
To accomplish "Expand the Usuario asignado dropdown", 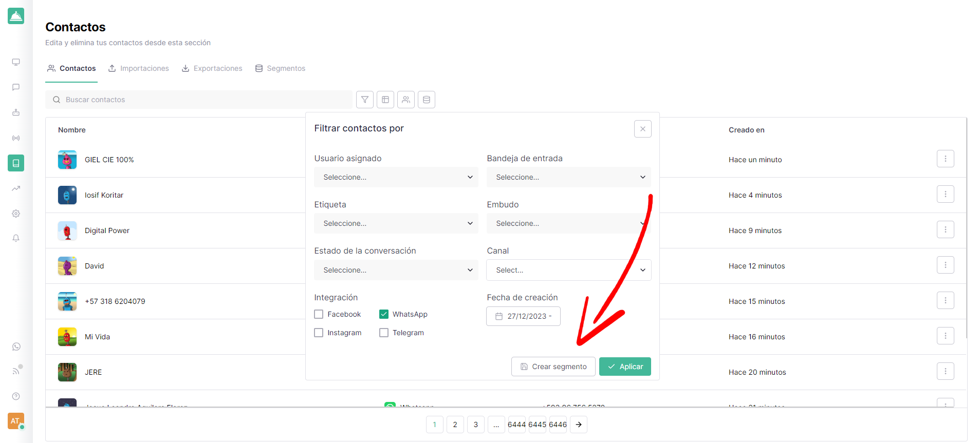I will tap(396, 177).
